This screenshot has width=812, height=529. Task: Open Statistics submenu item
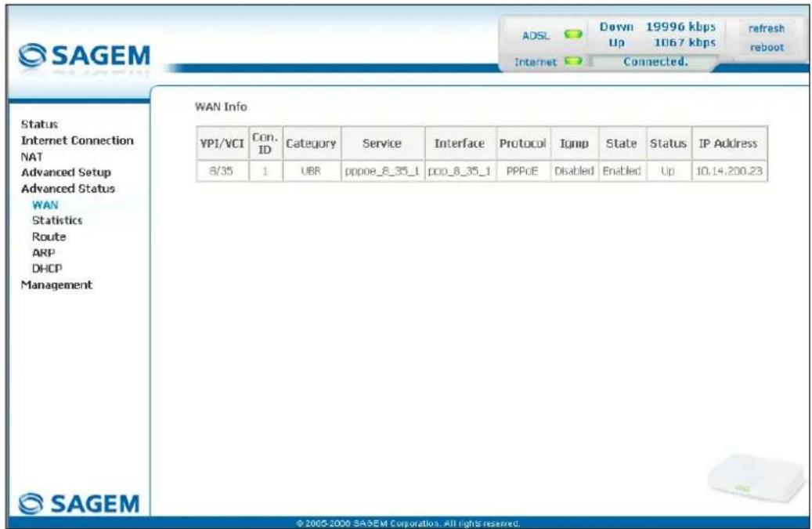pos(57,220)
